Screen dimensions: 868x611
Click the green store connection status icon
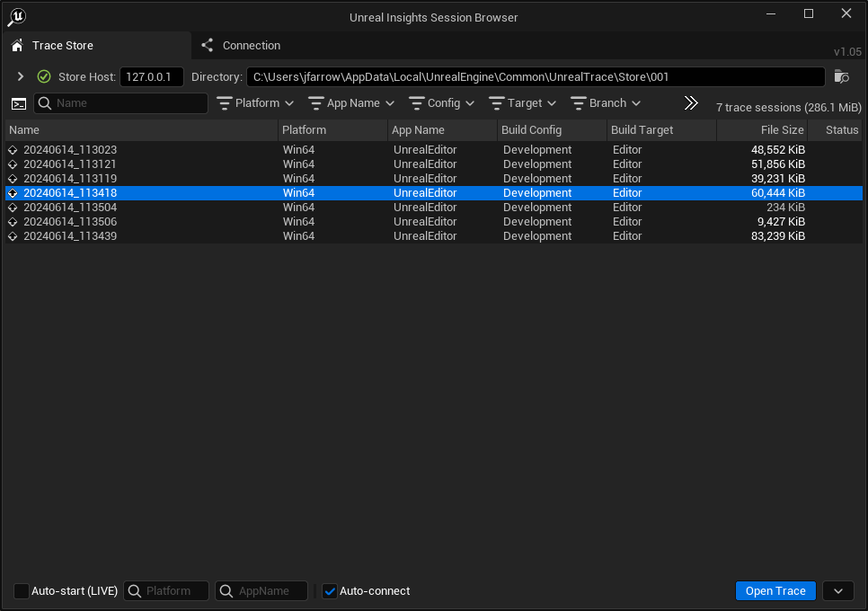44,76
